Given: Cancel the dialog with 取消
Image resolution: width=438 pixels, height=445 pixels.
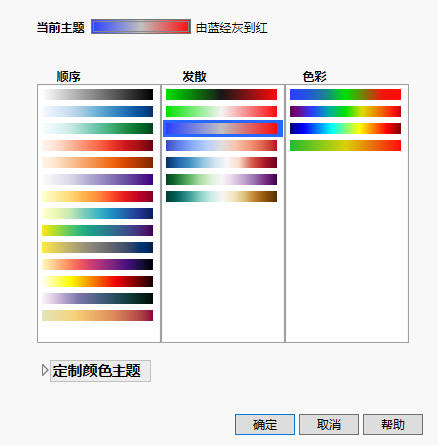Looking at the screenshot, I should 329,424.
